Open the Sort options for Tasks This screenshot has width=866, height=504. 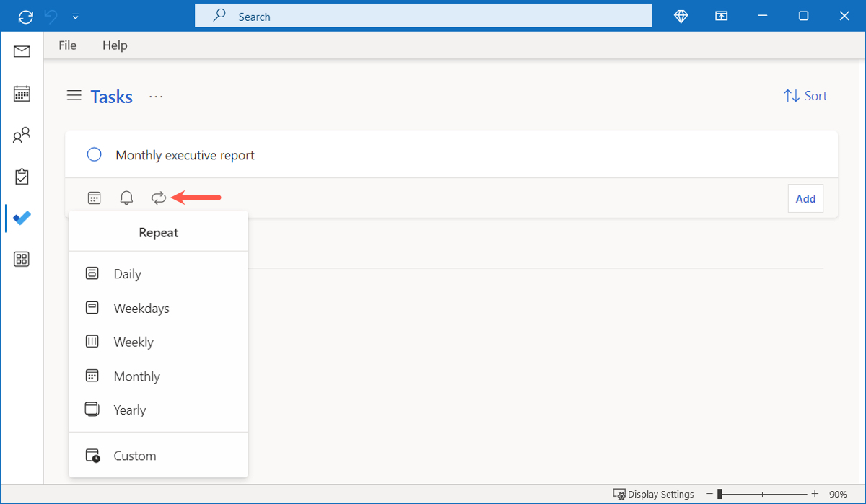click(805, 95)
